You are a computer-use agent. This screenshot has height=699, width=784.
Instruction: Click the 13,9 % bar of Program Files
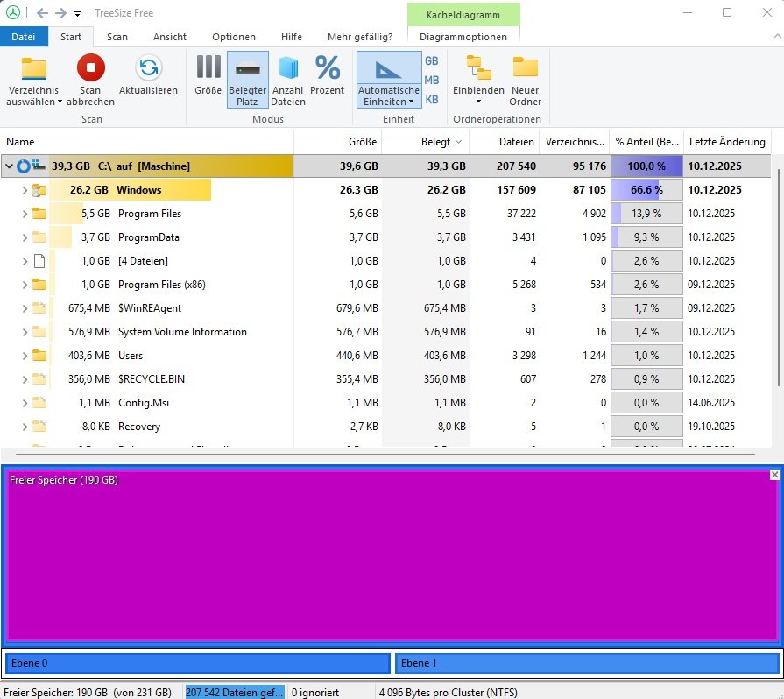click(646, 214)
